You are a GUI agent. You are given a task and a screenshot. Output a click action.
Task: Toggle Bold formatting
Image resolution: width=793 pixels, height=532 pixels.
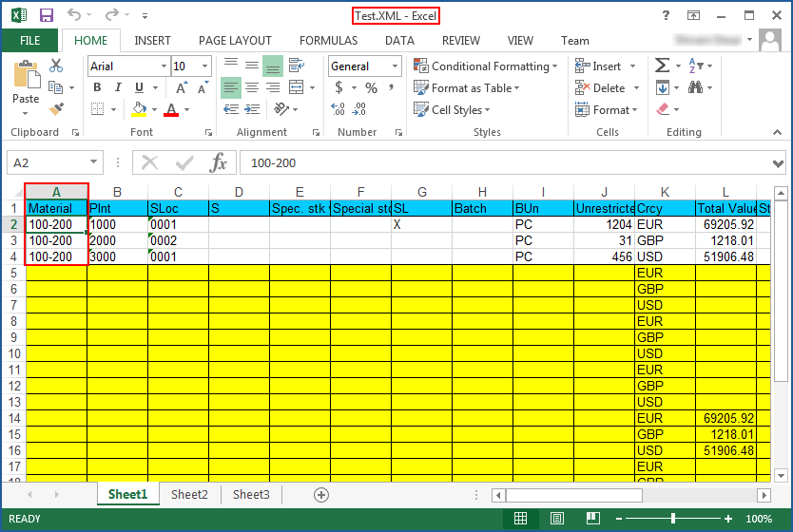pyautogui.click(x=97, y=88)
